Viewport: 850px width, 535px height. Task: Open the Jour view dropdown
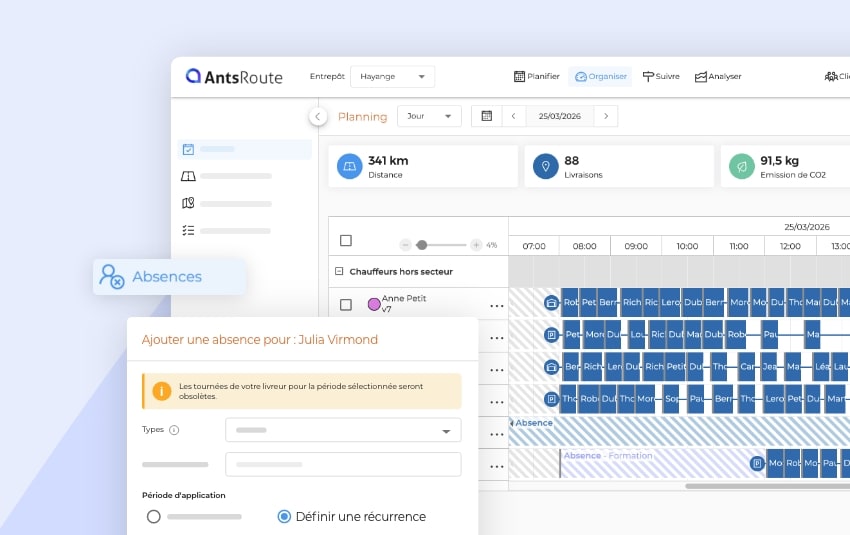click(429, 116)
